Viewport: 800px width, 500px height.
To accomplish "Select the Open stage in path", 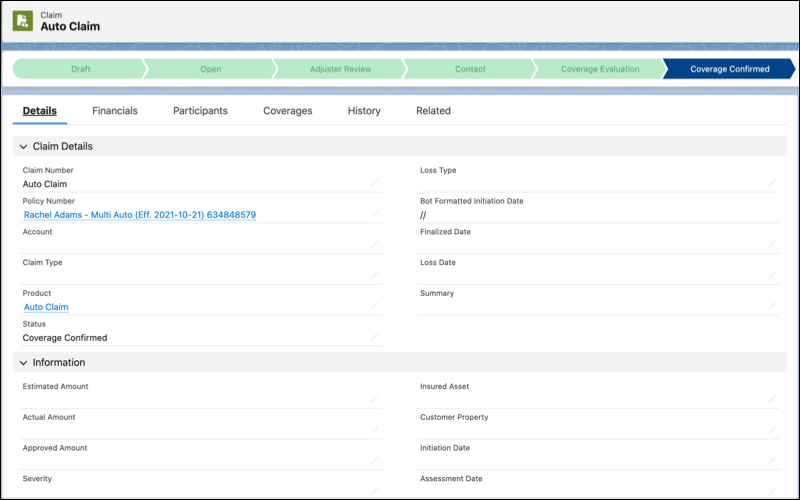I will click(x=210, y=69).
